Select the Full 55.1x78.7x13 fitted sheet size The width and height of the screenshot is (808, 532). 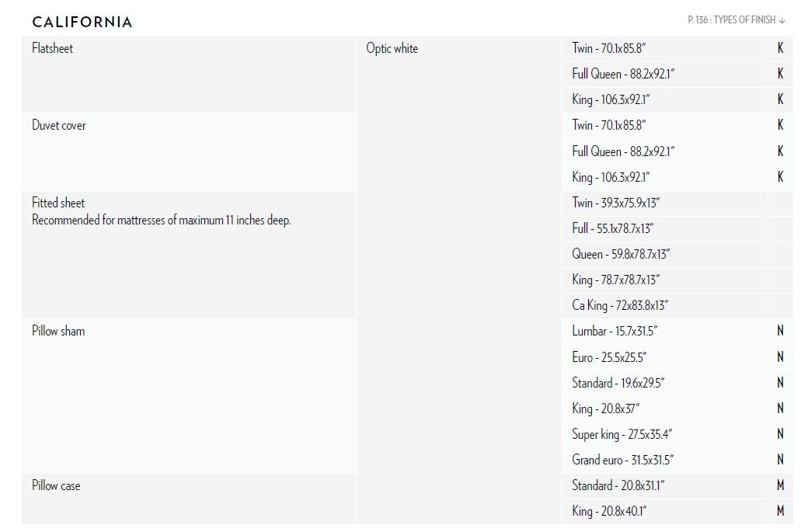click(613, 228)
